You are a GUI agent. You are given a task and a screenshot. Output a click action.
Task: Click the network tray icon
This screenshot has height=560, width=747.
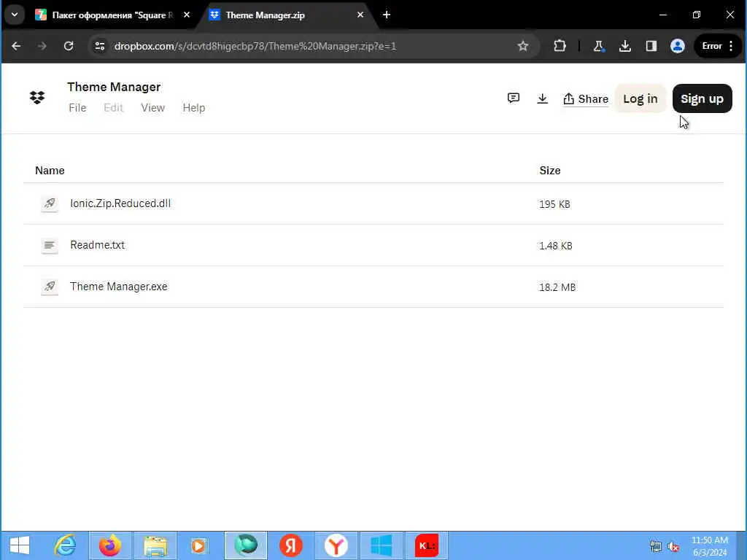[x=656, y=547]
